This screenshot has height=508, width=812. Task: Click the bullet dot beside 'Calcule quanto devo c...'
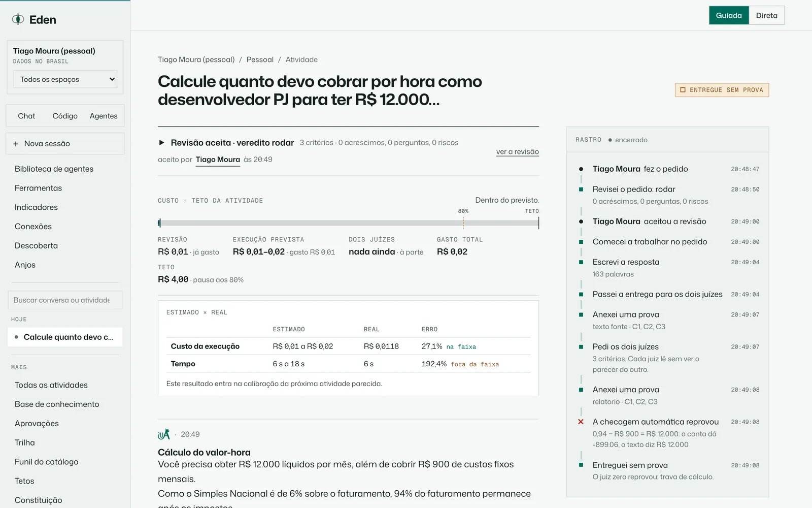point(16,337)
